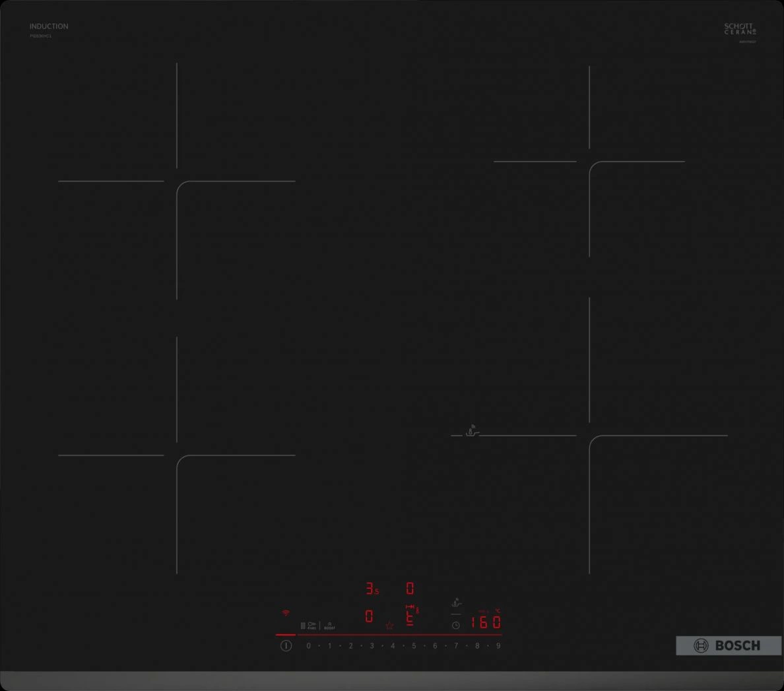Tap the red Wi-Fi Home Connect icon
Viewport: 784px width, 691px height.
(286, 613)
